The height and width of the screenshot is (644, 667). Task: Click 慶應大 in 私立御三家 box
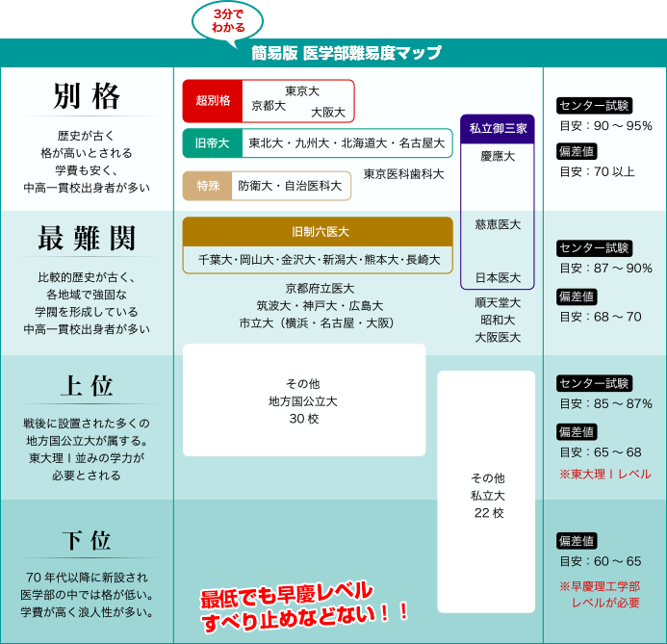click(x=498, y=157)
